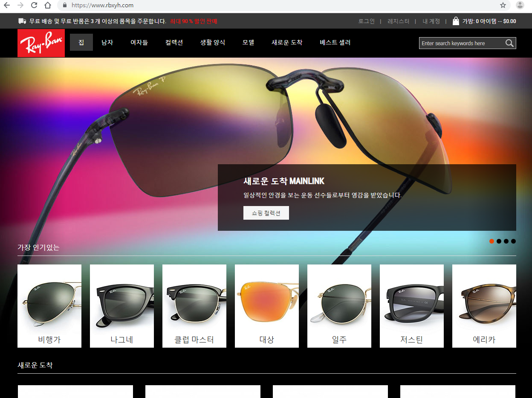Open the 새로운 도착 menu item

pyautogui.click(x=287, y=42)
